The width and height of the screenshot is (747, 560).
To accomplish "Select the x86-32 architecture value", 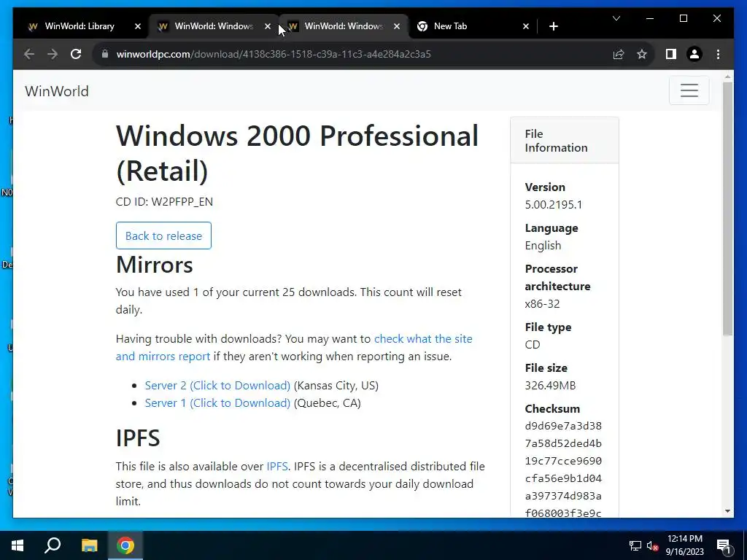I will point(542,304).
